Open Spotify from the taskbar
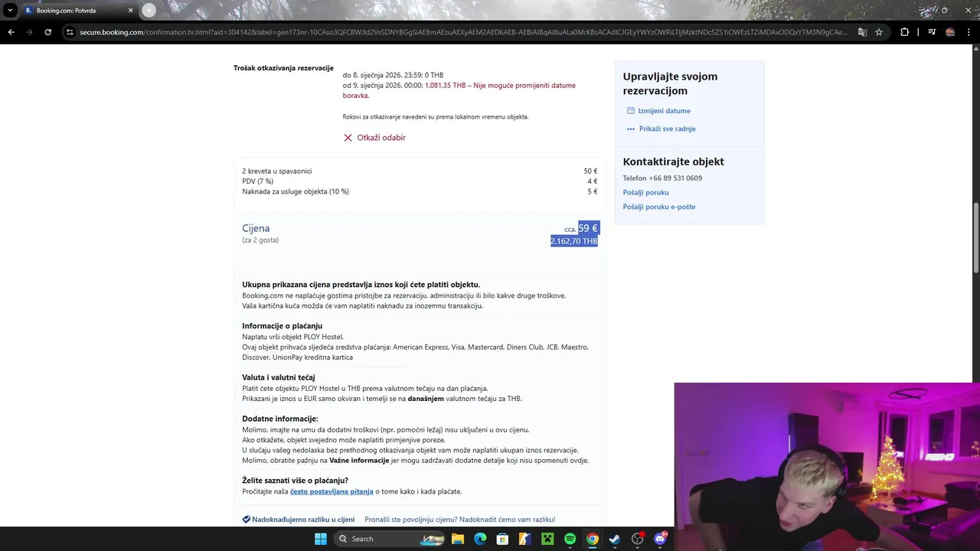 (570, 539)
